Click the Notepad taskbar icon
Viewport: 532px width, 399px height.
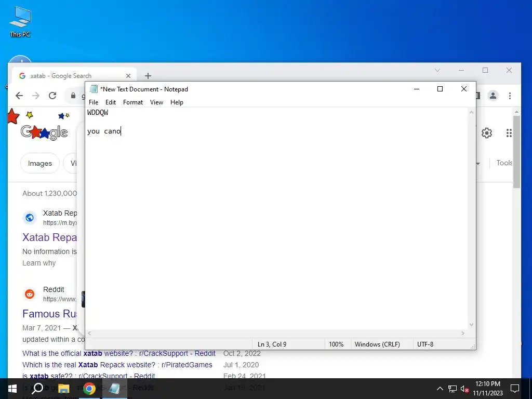coord(115,389)
